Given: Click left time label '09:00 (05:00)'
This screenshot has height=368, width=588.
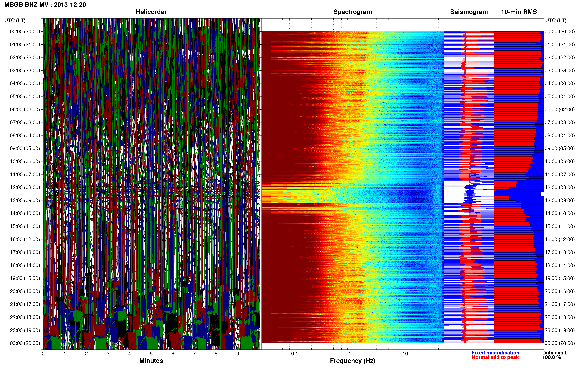Looking at the screenshot, I should click(25, 148).
